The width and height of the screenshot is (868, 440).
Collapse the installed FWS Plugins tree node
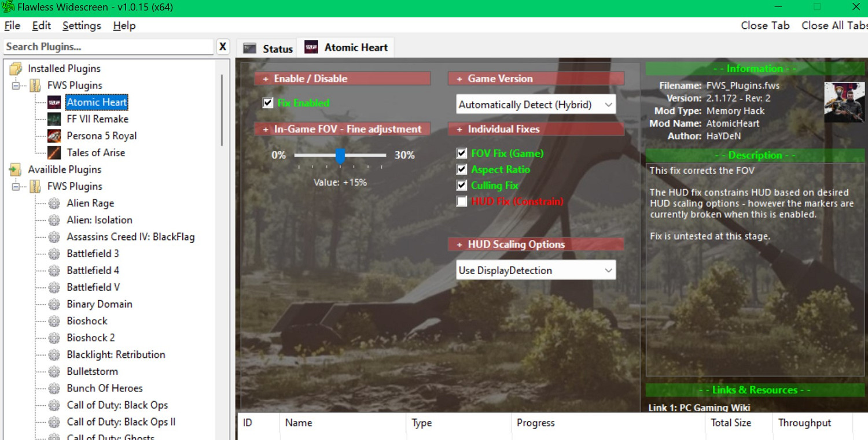pos(16,86)
